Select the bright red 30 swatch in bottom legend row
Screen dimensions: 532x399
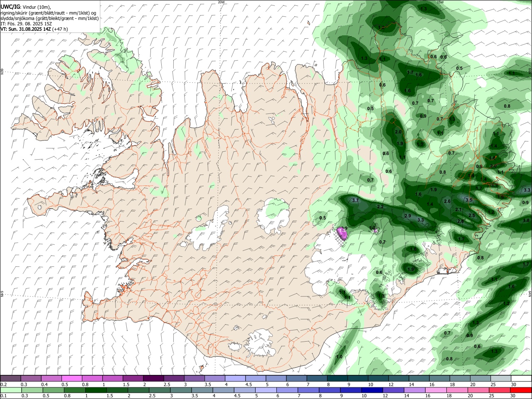click(x=521, y=390)
